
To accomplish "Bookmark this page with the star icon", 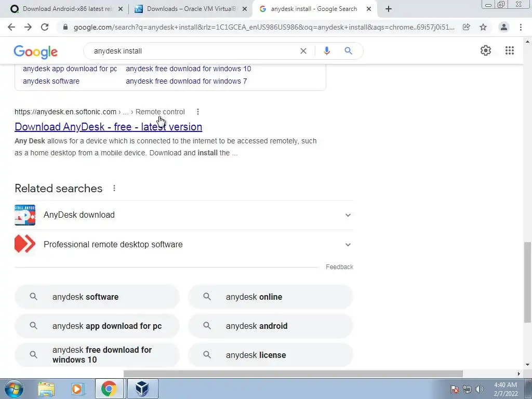I will point(483,27).
